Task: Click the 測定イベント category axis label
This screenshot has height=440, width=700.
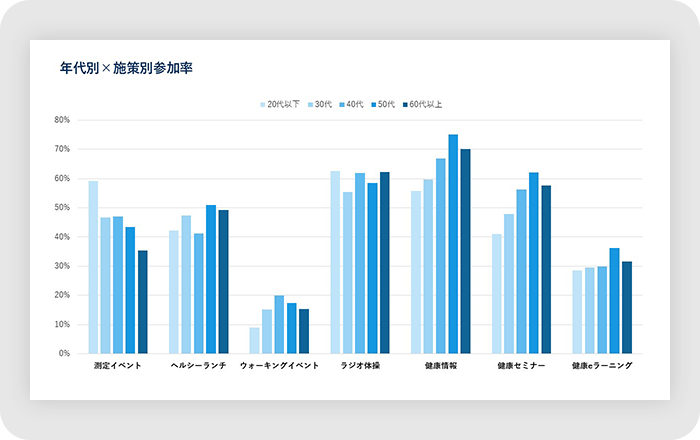Action: click(x=118, y=366)
